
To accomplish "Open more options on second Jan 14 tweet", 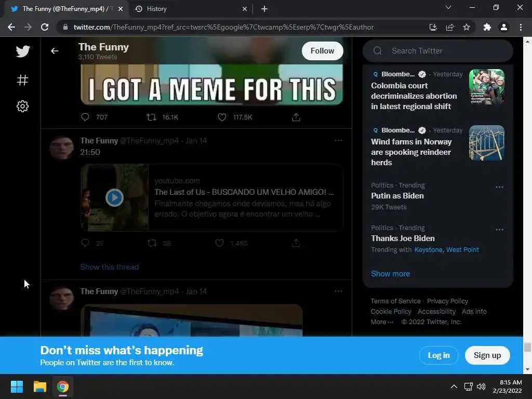I will 338,291.
